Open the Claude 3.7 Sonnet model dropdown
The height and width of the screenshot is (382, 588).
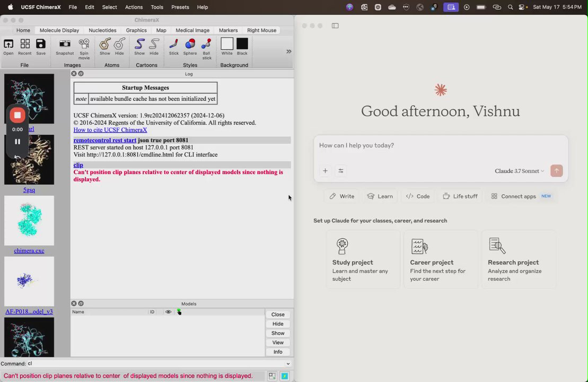(x=520, y=171)
